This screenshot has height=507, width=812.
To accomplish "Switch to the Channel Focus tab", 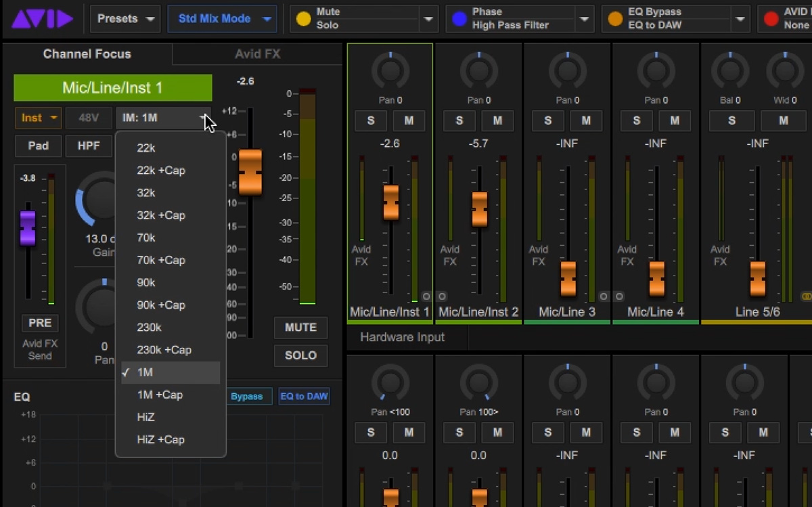I will coord(87,54).
